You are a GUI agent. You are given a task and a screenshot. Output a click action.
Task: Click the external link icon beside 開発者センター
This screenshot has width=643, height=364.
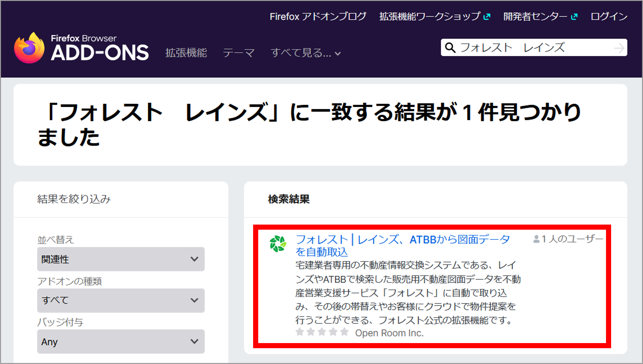pos(574,17)
